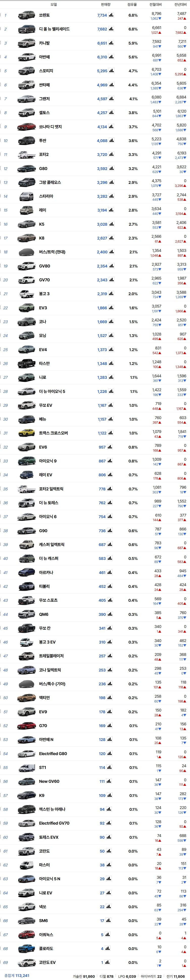The height and width of the screenshot is (980, 190).
Task: Open the chart icon for 콜로라도
Action: pyautogui.click(x=108, y=949)
